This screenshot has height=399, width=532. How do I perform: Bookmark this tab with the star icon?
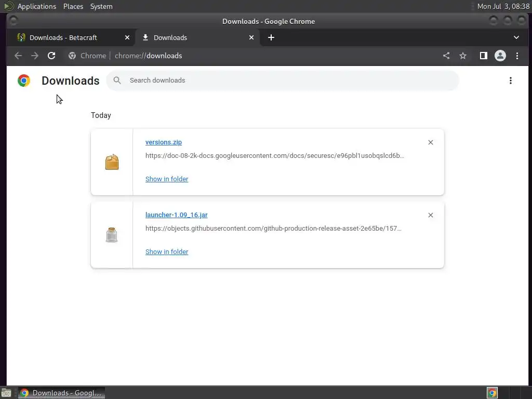[x=463, y=56]
